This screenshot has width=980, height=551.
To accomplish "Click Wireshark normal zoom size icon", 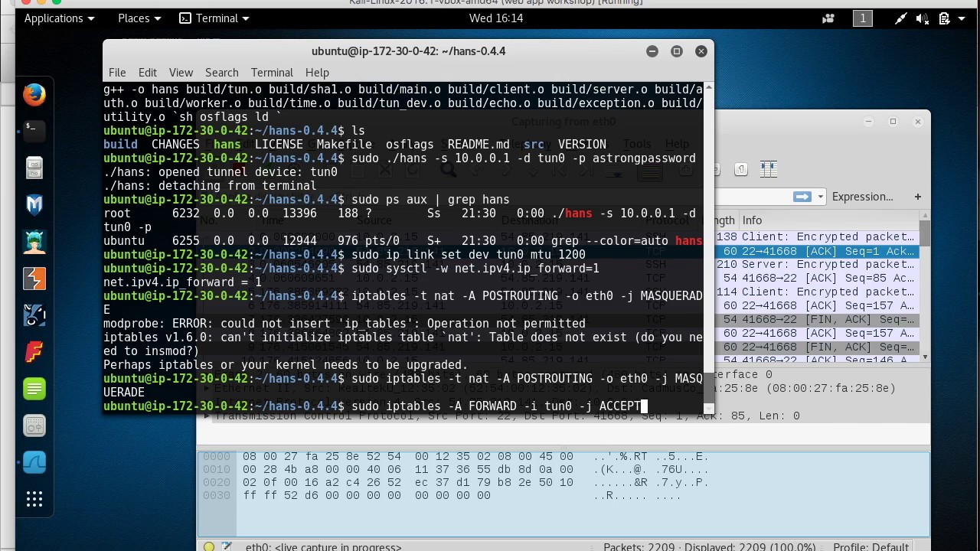I will pos(741,169).
